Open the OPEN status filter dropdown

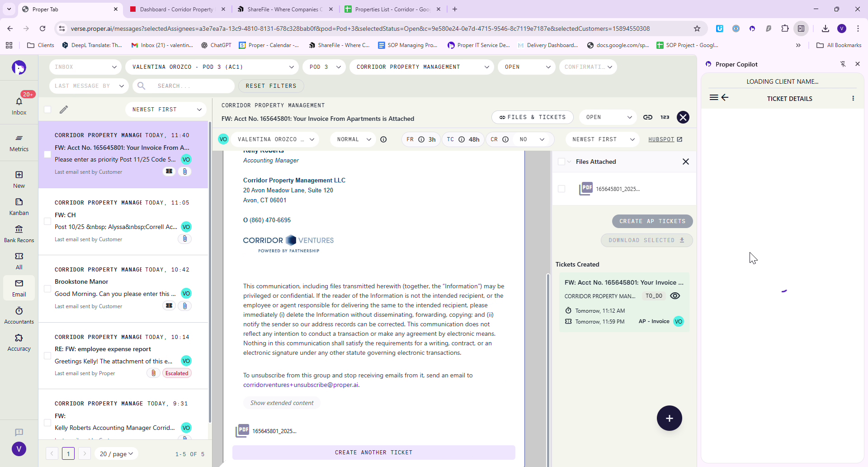tap(527, 67)
